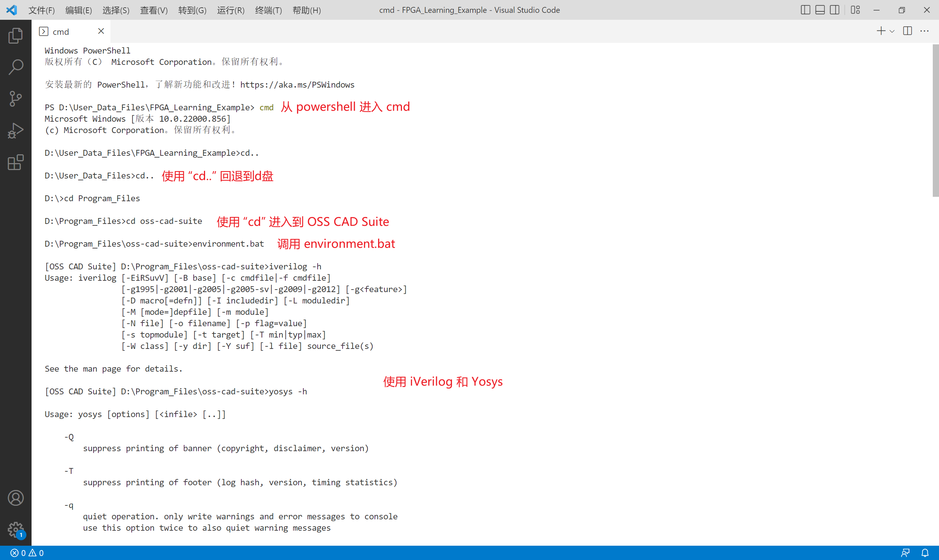Viewport: 939px width, 560px height.
Task: Click the "-q" quiet option line
Action: (69, 505)
